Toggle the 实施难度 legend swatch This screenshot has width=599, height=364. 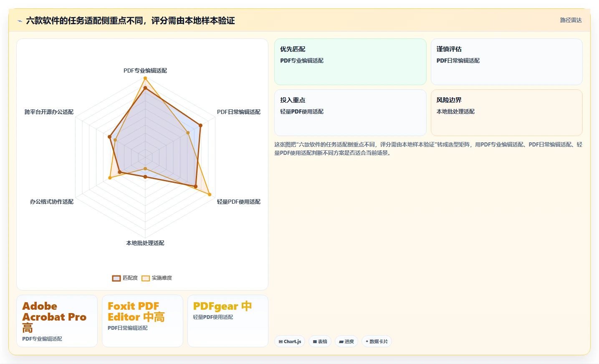[x=146, y=278]
